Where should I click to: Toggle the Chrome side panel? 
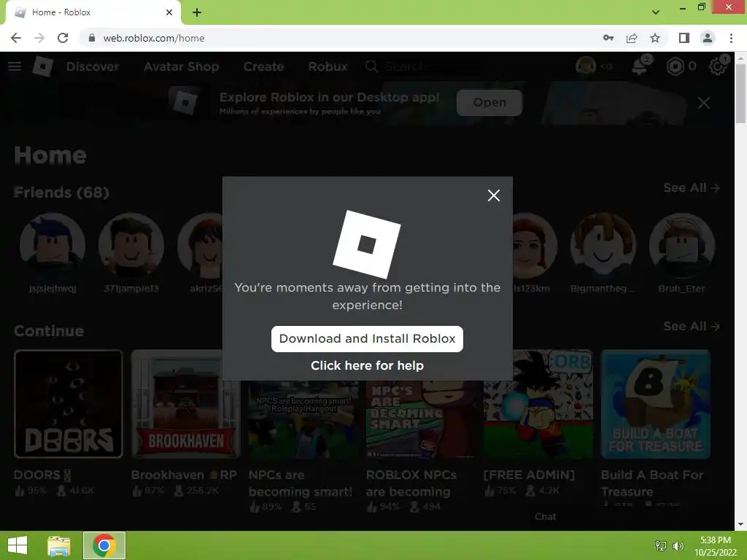click(684, 38)
